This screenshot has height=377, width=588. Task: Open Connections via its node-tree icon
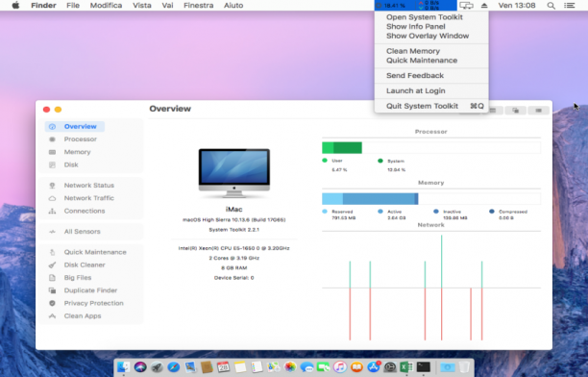52,211
